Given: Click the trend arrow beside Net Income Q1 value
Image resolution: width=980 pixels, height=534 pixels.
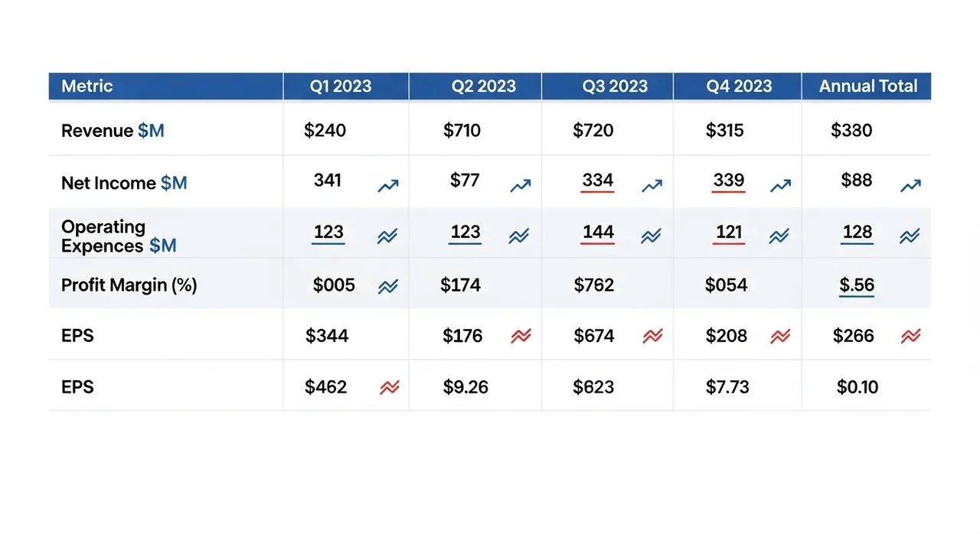Looking at the screenshot, I should point(388,185).
